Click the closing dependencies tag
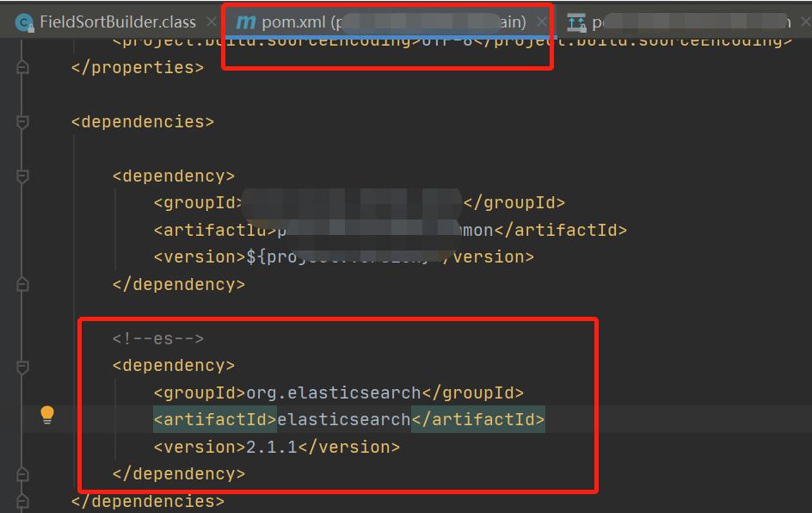The height and width of the screenshot is (513, 812). point(146,500)
